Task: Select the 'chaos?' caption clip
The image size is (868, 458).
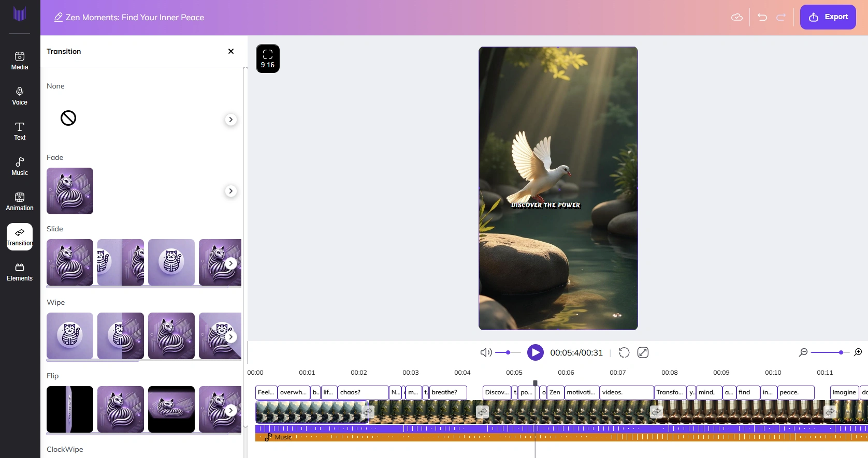Action: [363, 392]
